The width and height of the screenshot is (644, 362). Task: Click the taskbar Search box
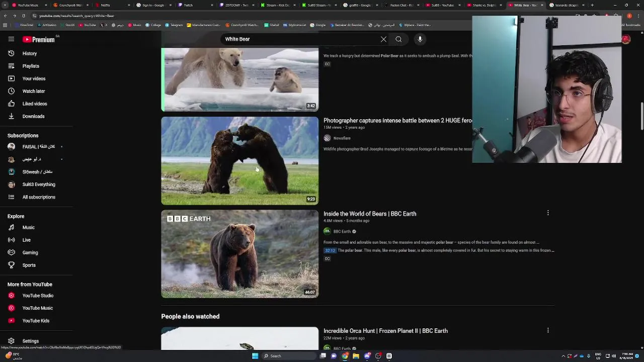[288, 356]
